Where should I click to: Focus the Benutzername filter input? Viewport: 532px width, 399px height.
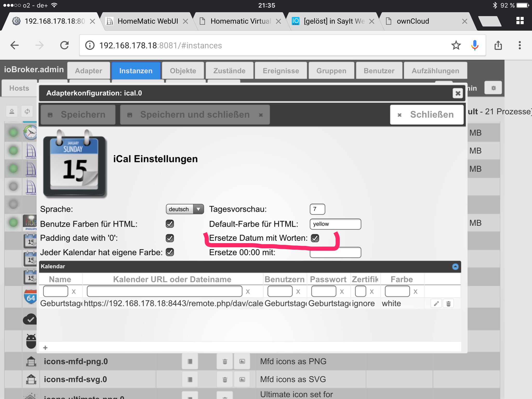click(x=280, y=291)
